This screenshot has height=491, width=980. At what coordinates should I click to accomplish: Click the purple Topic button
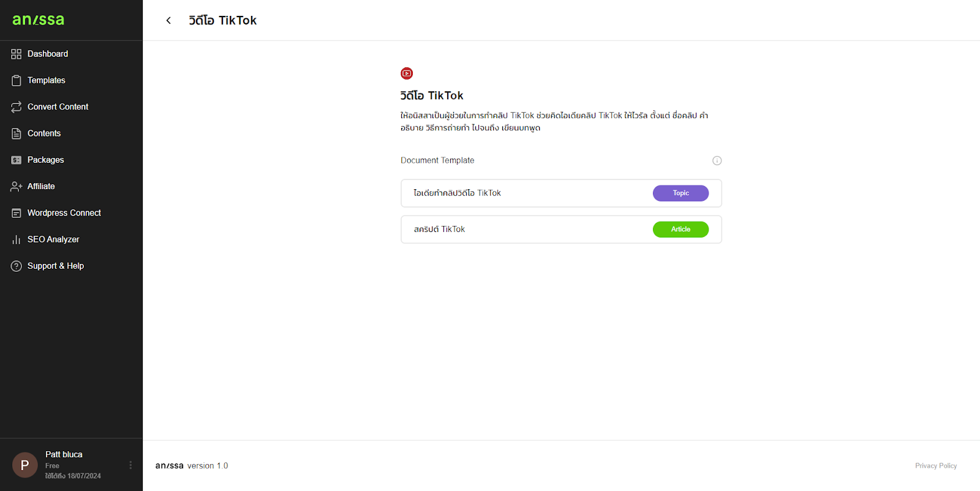680,193
